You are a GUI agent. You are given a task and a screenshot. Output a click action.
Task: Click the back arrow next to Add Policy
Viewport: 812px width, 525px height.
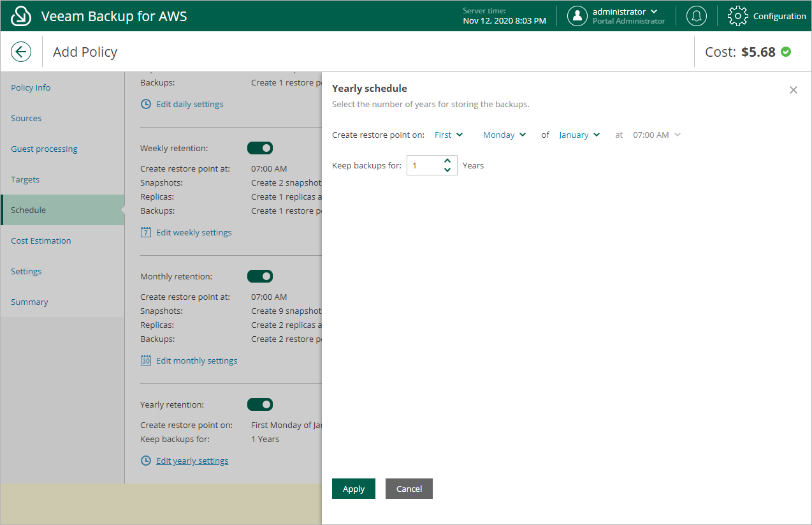(21, 52)
